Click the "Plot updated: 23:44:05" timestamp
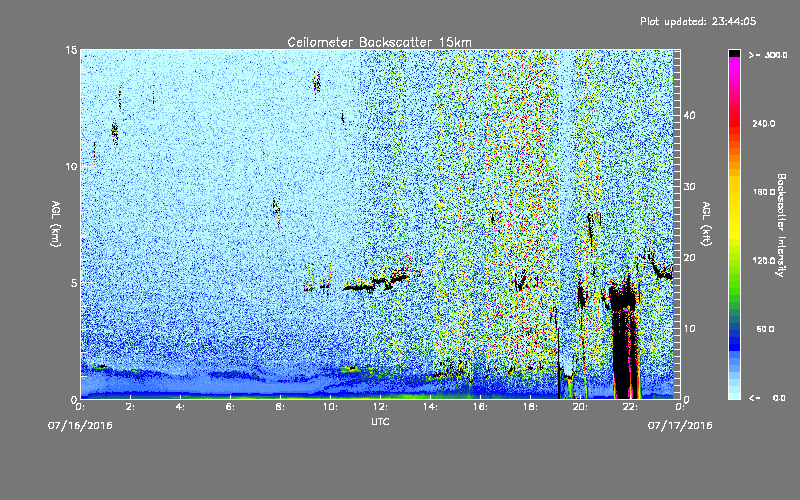Viewport: 800px width, 500px height. [x=698, y=21]
